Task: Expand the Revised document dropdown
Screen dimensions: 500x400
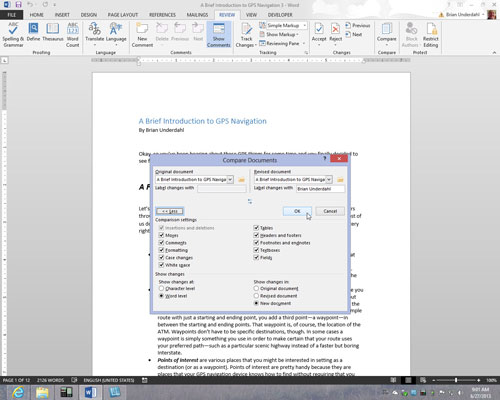Action: click(x=329, y=179)
